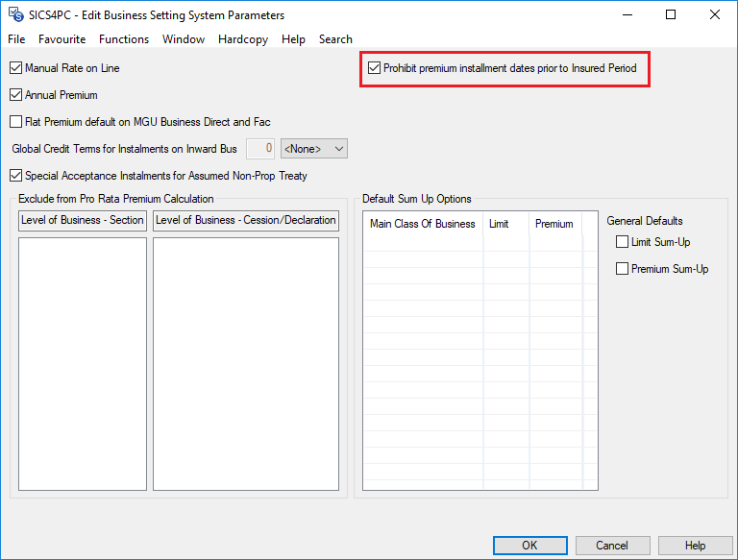Uncheck Prohibit premium installment dates checkbox

tap(375, 69)
